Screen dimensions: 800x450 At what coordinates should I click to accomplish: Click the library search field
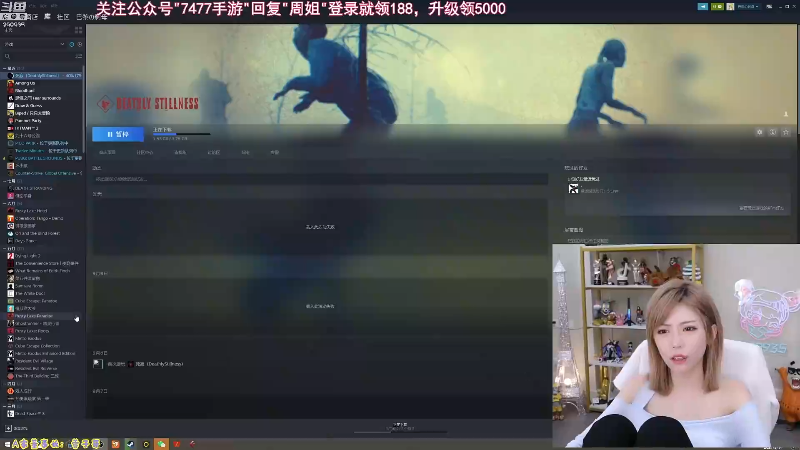(41, 56)
